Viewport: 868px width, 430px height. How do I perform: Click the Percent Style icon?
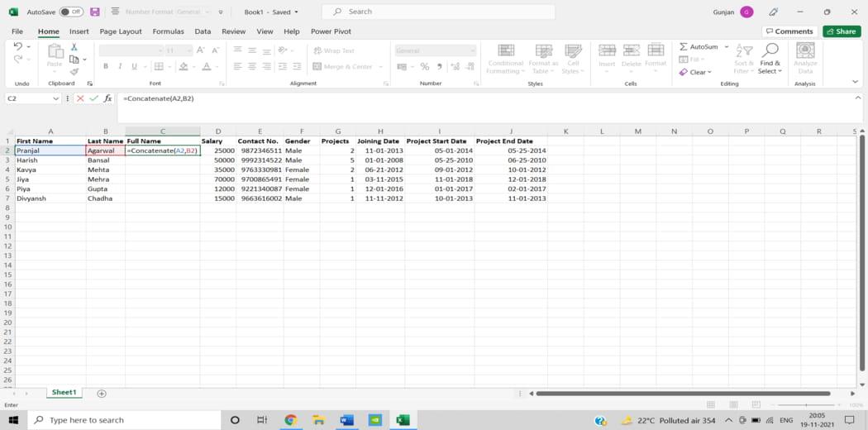pos(425,66)
